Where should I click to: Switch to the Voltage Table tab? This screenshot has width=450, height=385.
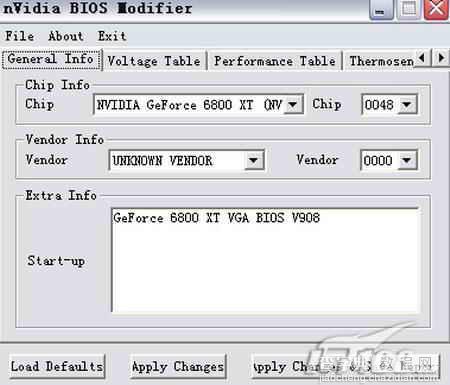154,61
